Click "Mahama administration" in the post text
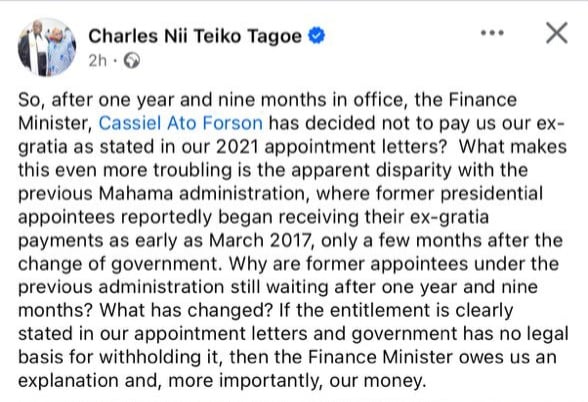The image size is (588, 402). (x=201, y=194)
